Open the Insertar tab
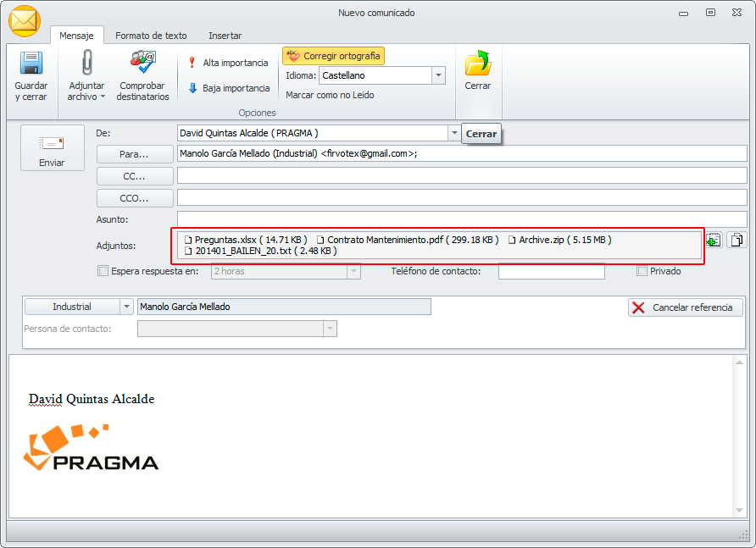This screenshot has width=756, height=548. 225,36
